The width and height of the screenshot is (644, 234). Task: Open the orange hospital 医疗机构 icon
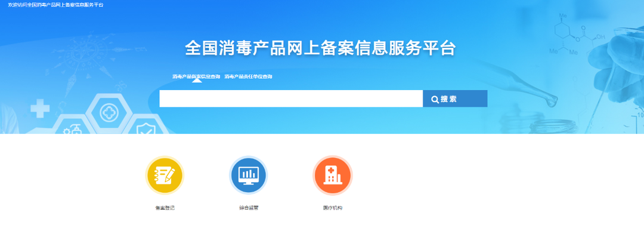pyautogui.click(x=332, y=175)
